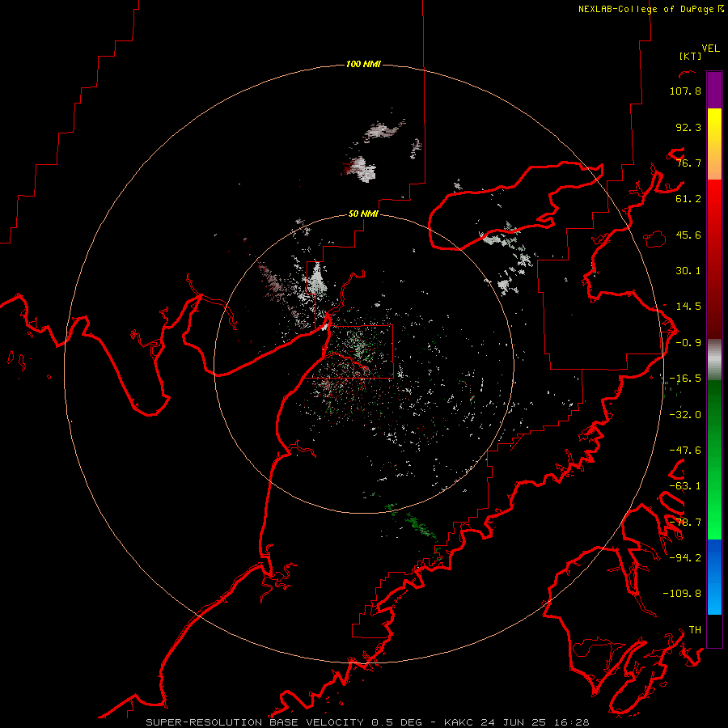Click the 50 NMI range ring label
This screenshot has width=728, height=728.
pyautogui.click(x=363, y=214)
